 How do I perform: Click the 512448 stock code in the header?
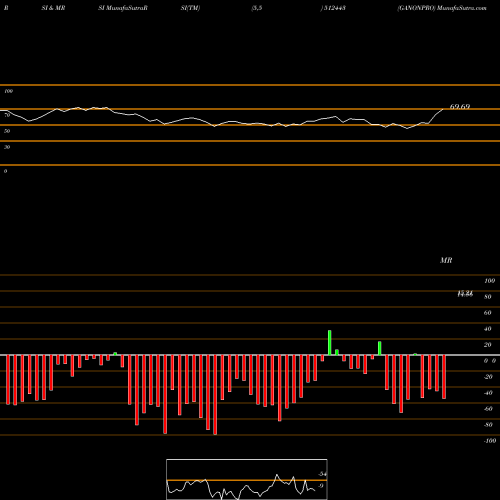tap(334, 8)
